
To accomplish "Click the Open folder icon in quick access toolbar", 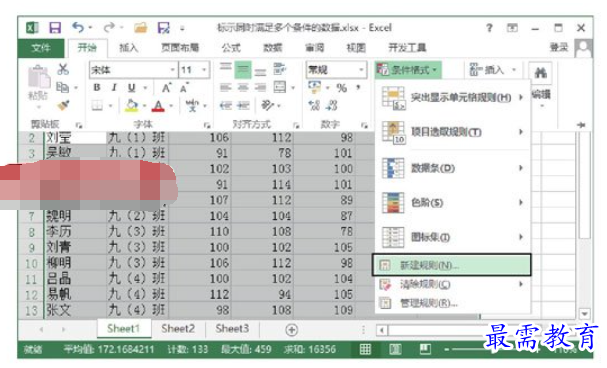I will (x=141, y=27).
